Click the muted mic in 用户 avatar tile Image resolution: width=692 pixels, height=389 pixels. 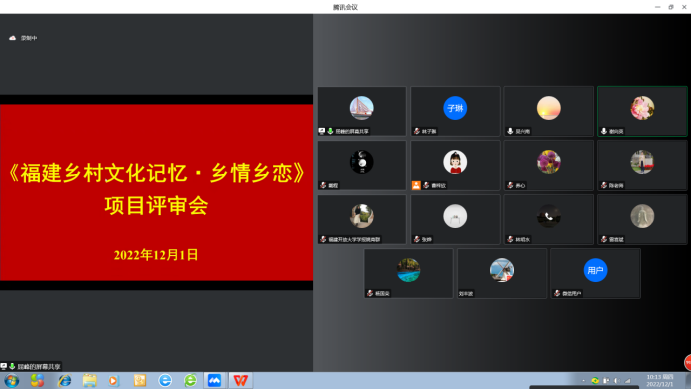[557, 293]
